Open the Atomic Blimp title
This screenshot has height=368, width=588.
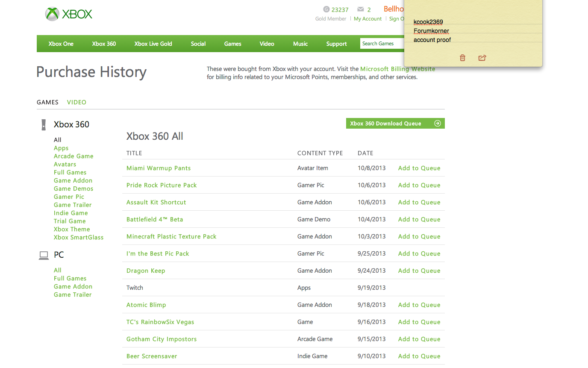click(146, 305)
